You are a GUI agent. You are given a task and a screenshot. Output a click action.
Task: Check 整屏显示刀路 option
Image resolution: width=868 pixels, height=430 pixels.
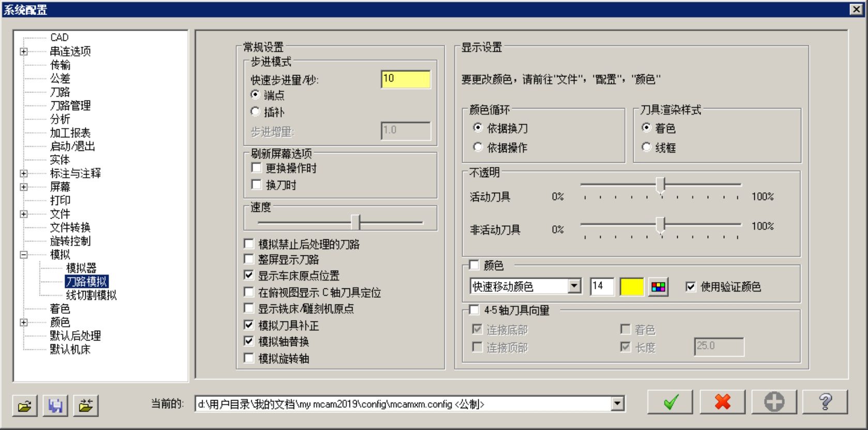click(249, 259)
